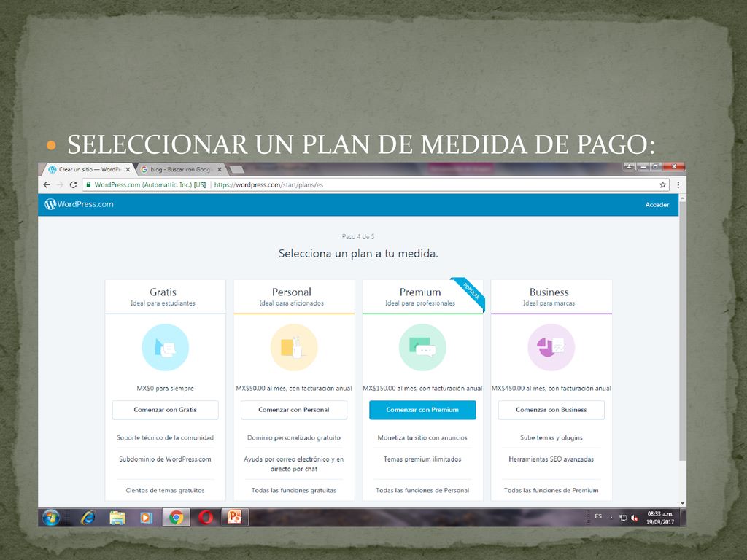747x560 pixels.
Task: Click Acceder link in the header
Action: pyautogui.click(x=657, y=205)
